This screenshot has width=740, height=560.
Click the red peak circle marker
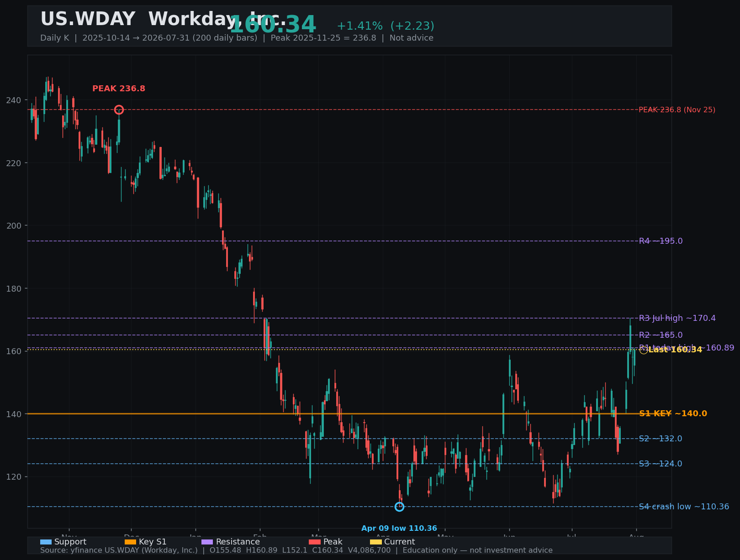tap(119, 110)
